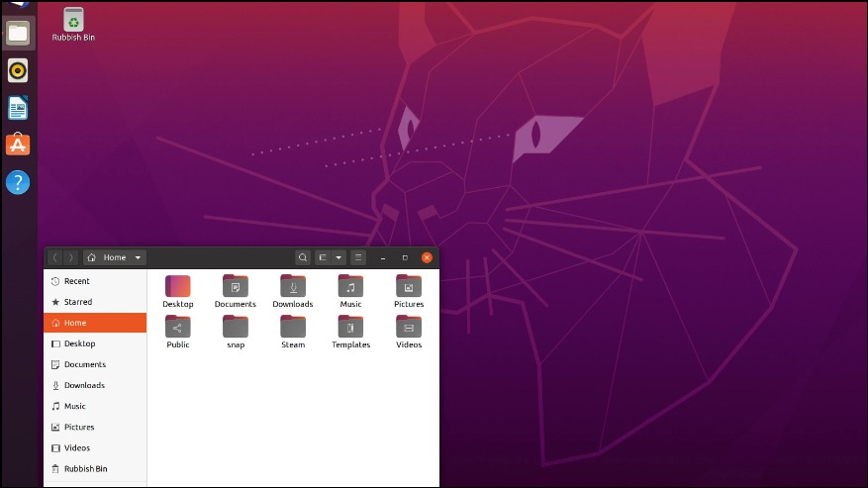Screen dimensions: 868x488
Task: Go forward with the right arrow
Action: coord(71,257)
